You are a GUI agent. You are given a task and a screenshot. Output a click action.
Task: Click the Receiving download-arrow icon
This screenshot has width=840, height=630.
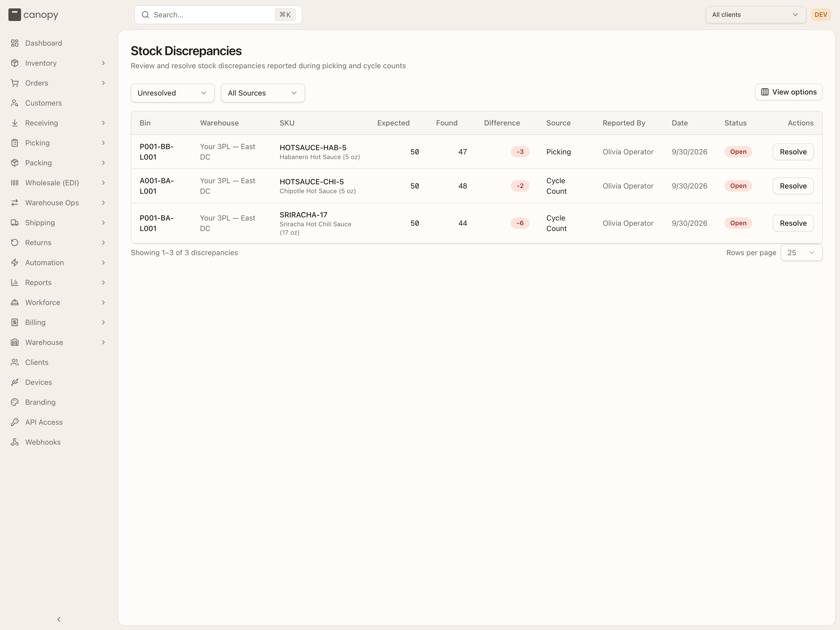(15, 123)
